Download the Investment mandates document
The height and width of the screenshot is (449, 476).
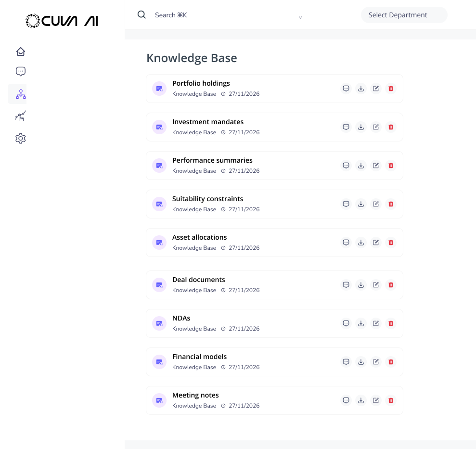(361, 127)
